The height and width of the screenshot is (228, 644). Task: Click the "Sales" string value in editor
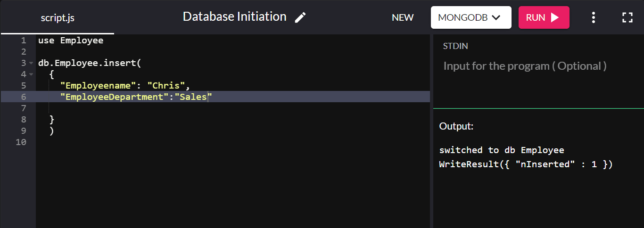[x=193, y=97]
